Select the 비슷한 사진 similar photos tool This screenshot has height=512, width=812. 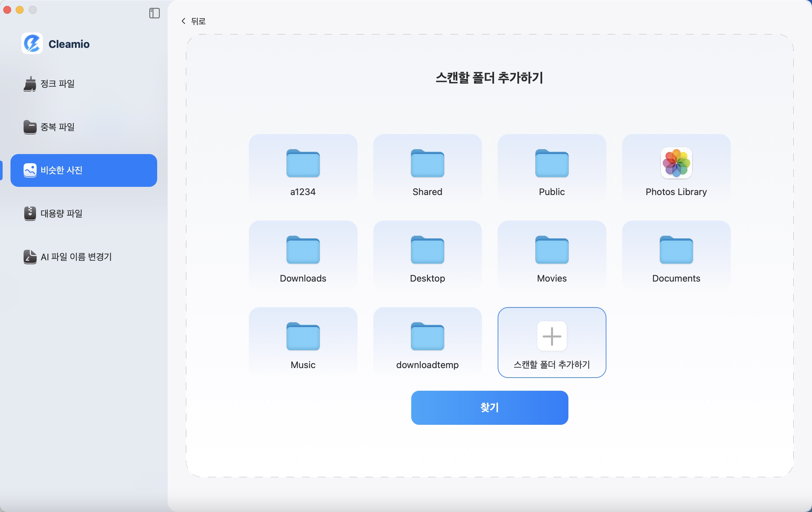(x=61, y=170)
